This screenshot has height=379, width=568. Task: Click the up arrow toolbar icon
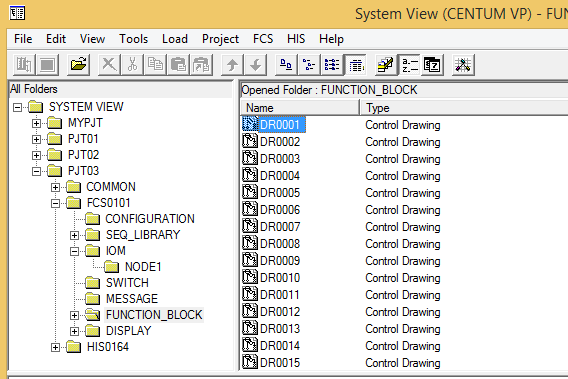[232, 65]
